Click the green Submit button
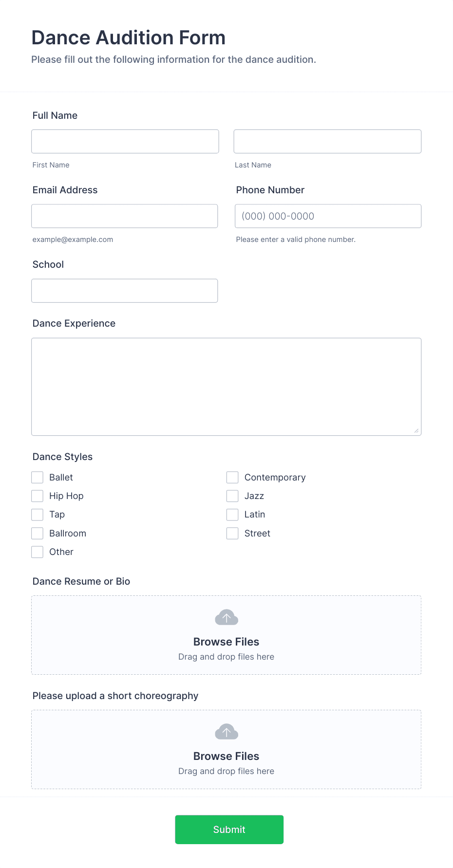The height and width of the screenshot is (868, 453). 229,829
